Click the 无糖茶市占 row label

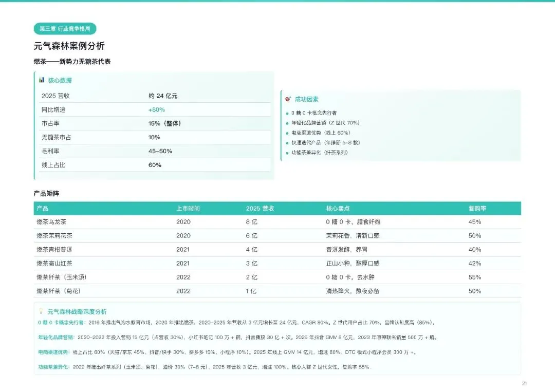[57, 137]
